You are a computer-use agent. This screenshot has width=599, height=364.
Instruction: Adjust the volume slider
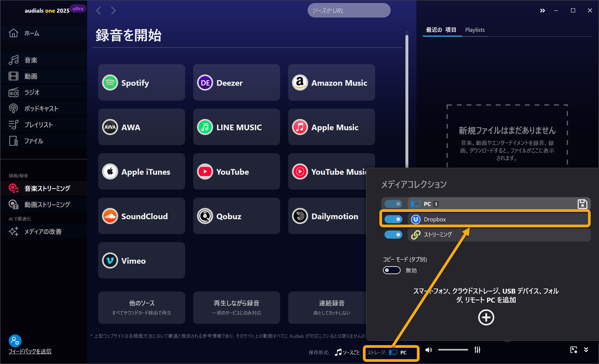click(x=453, y=350)
